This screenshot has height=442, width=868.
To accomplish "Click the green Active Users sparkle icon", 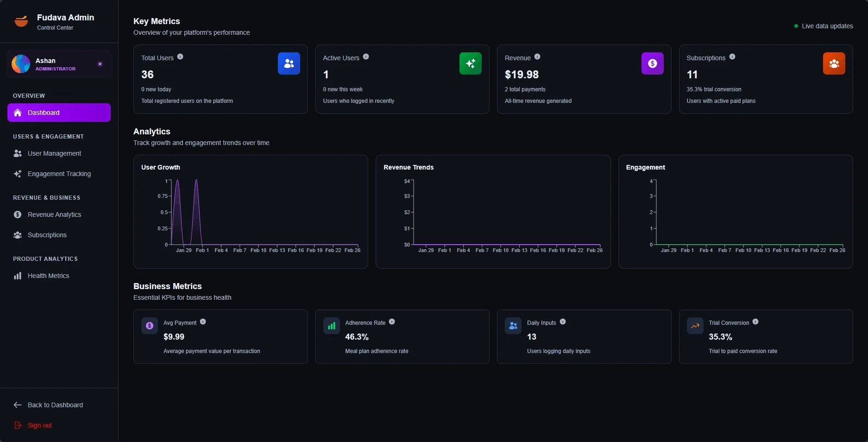I will point(470,63).
